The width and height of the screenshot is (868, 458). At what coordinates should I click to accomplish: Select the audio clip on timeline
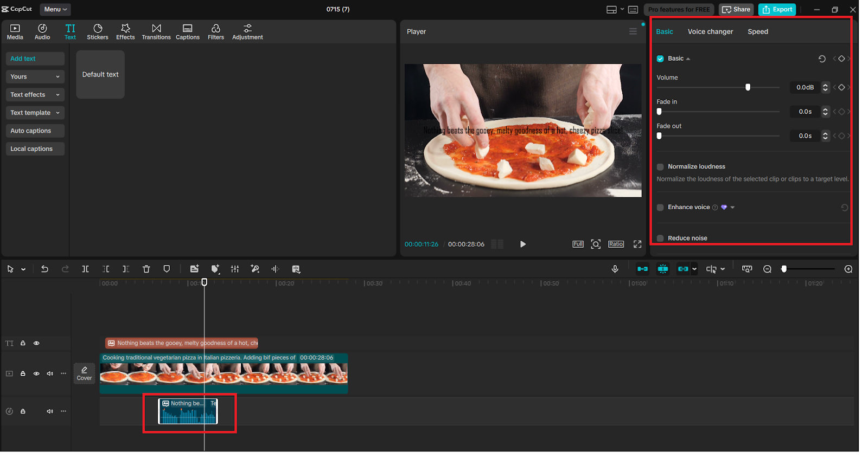188,411
